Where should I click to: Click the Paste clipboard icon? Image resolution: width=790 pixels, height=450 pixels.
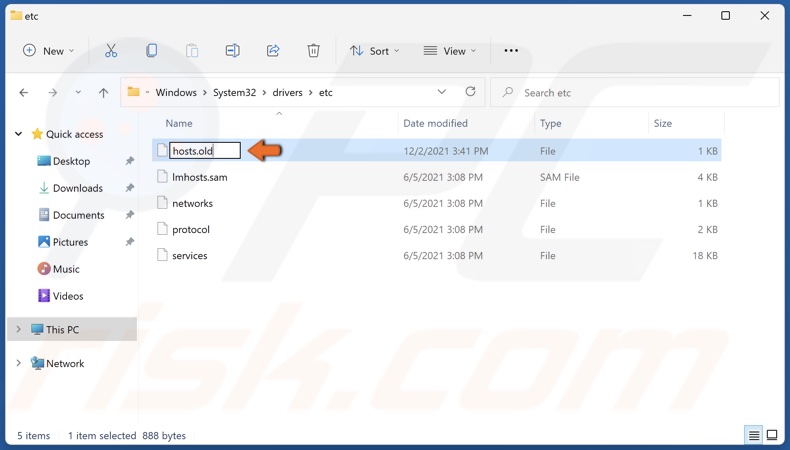pyautogui.click(x=192, y=51)
